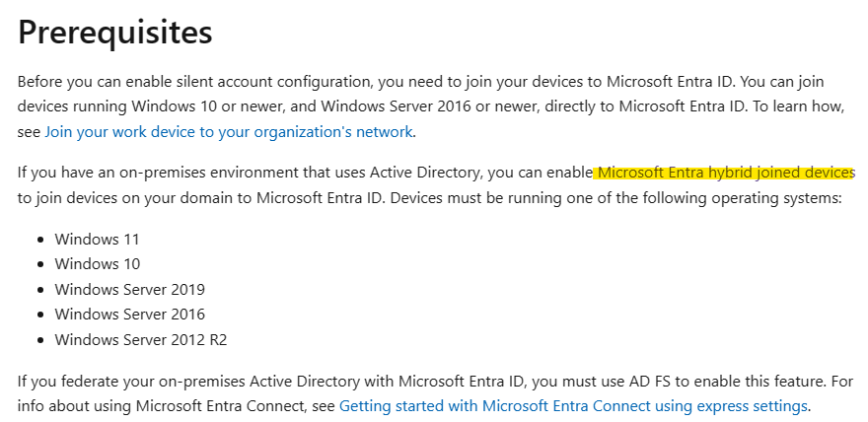Click the bullet point beside Windows Server 2019
The height and width of the screenshot is (422, 868).
point(40,290)
